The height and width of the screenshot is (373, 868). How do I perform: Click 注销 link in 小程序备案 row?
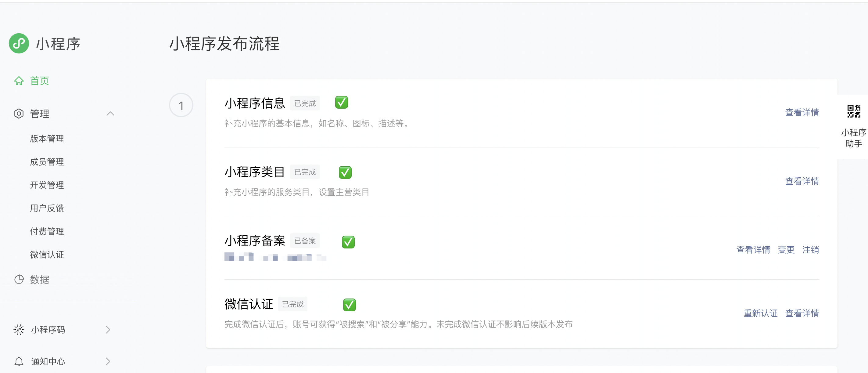pos(810,250)
